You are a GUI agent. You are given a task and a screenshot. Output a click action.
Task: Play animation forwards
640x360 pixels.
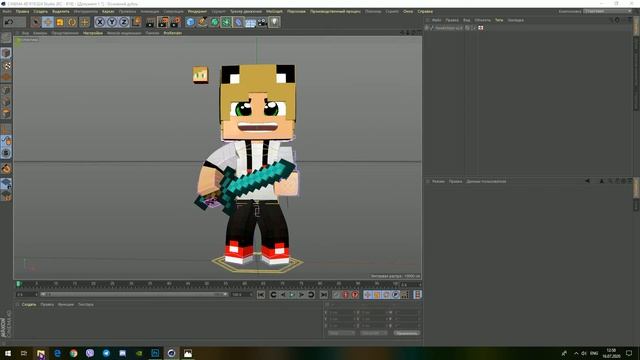(292, 295)
